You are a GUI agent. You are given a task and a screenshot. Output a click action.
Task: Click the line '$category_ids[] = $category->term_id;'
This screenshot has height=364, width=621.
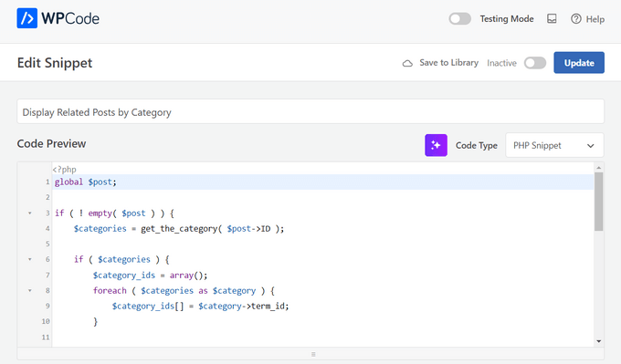(200, 307)
